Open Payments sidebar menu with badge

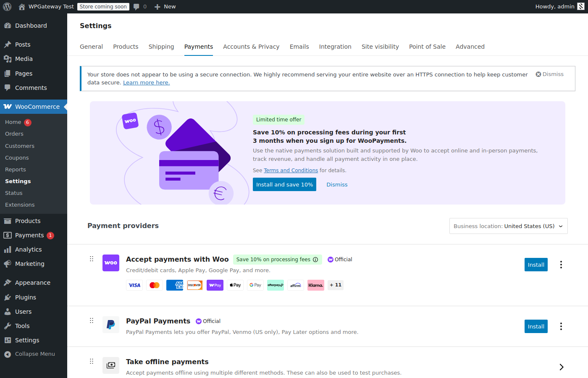[x=34, y=235]
